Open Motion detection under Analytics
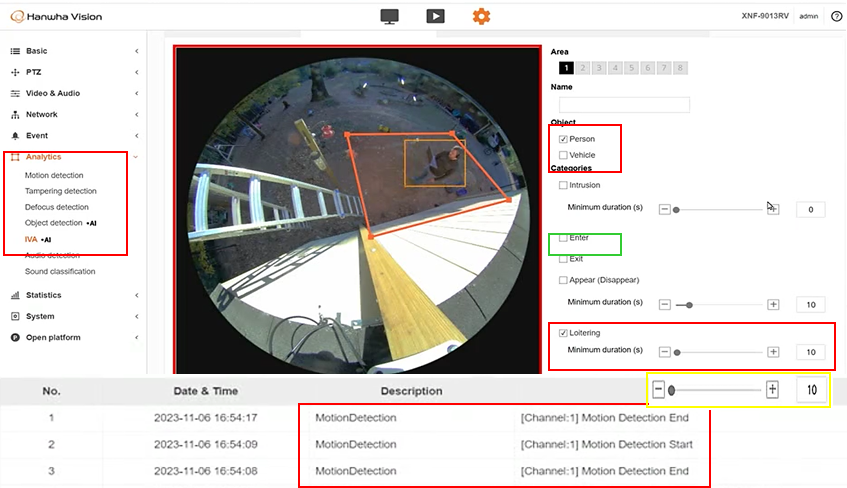 point(54,175)
